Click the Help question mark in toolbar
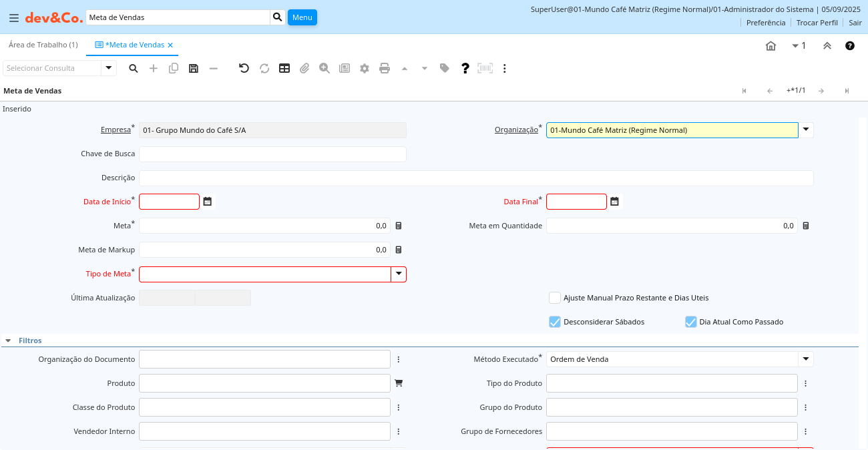Screen dimensions: 868x450 pyautogui.click(x=465, y=68)
